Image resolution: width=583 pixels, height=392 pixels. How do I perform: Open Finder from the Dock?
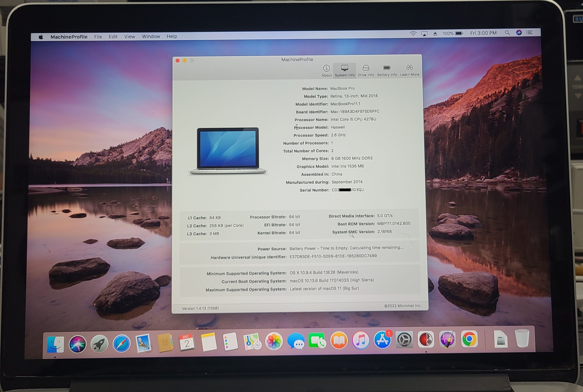[55, 344]
